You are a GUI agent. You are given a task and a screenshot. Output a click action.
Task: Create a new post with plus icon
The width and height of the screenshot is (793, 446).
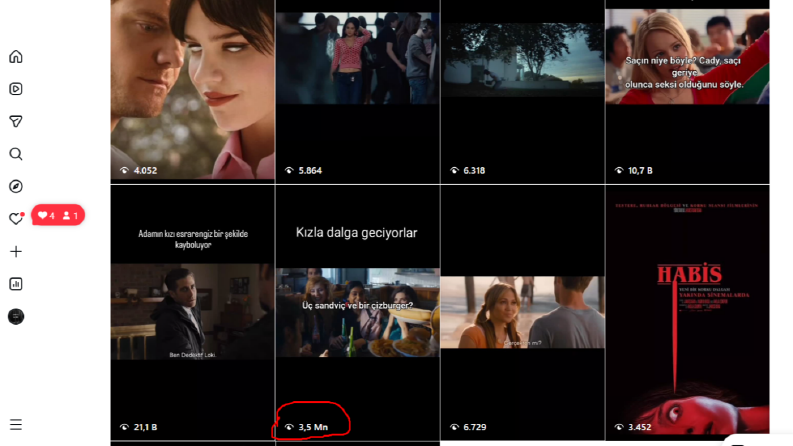tap(16, 251)
